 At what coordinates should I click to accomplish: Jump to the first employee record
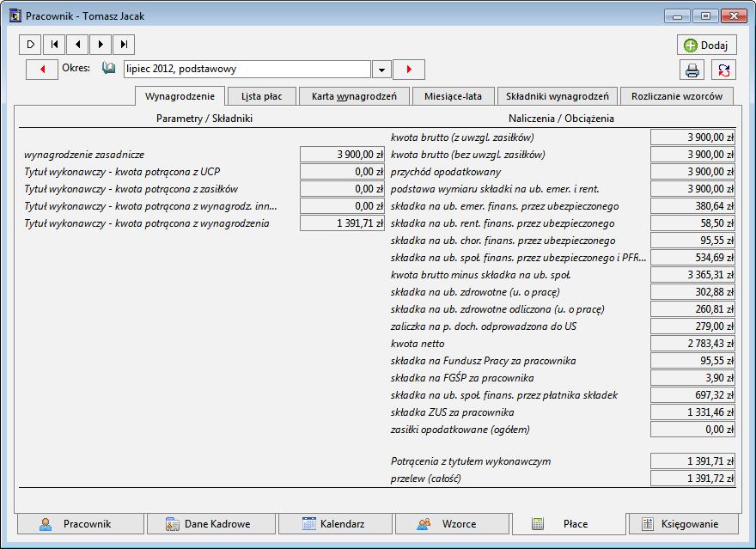pos(54,45)
